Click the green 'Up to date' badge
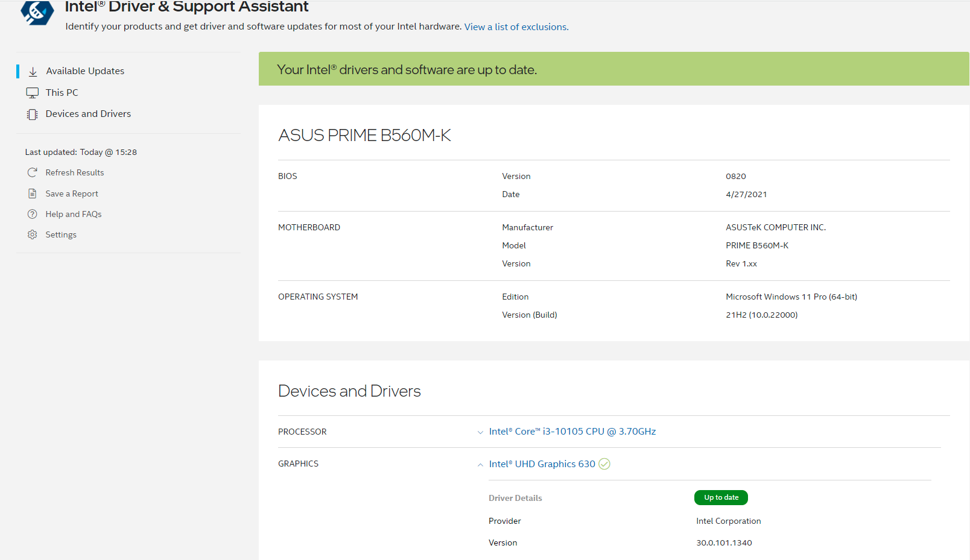The image size is (970, 560). (721, 497)
